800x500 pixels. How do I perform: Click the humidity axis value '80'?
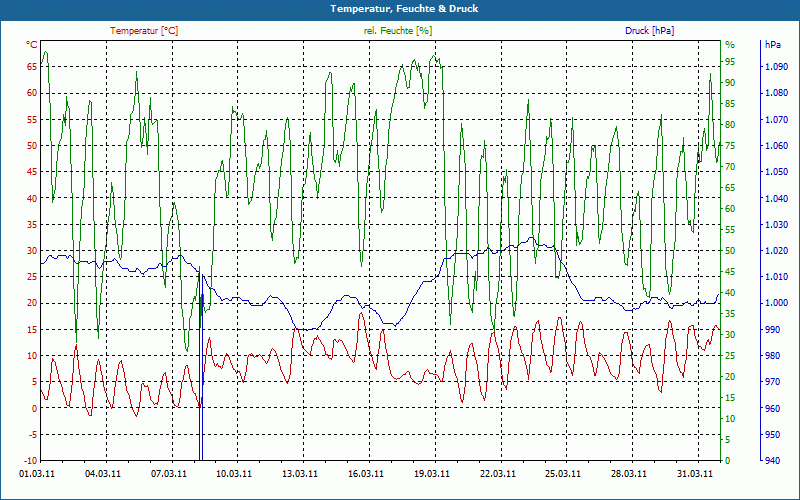730,125
